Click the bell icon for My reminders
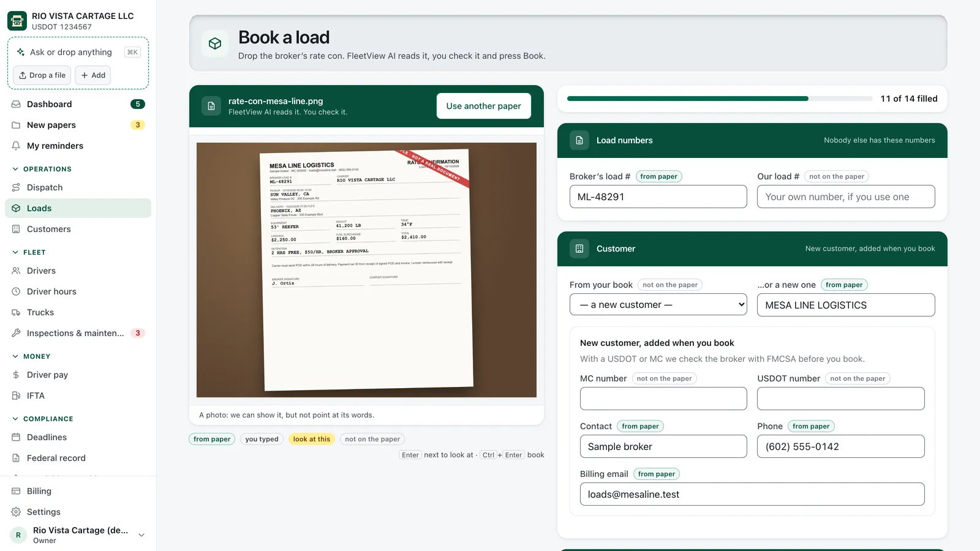Viewport: 980px width, 551px height. pyautogui.click(x=16, y=146)
